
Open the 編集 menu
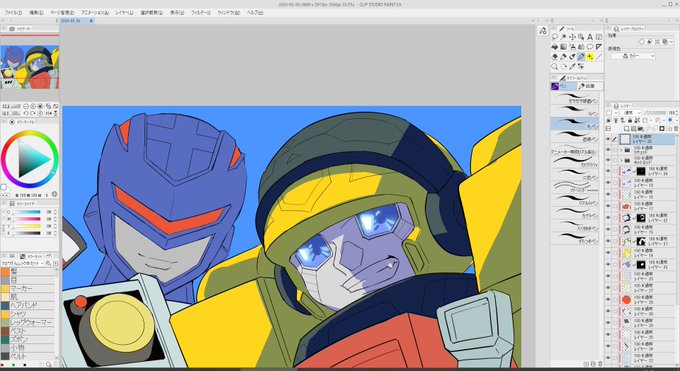(36, 13)
